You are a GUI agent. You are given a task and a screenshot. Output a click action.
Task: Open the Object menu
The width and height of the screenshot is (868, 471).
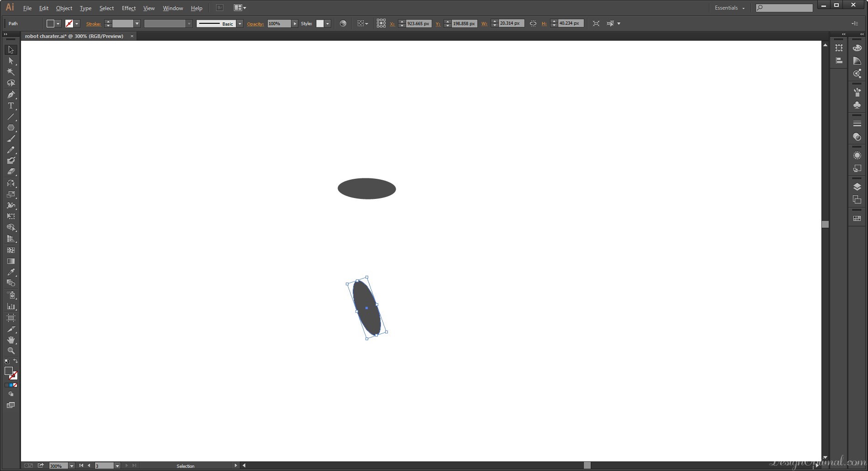pyautogui.click(x=64, y=8)
